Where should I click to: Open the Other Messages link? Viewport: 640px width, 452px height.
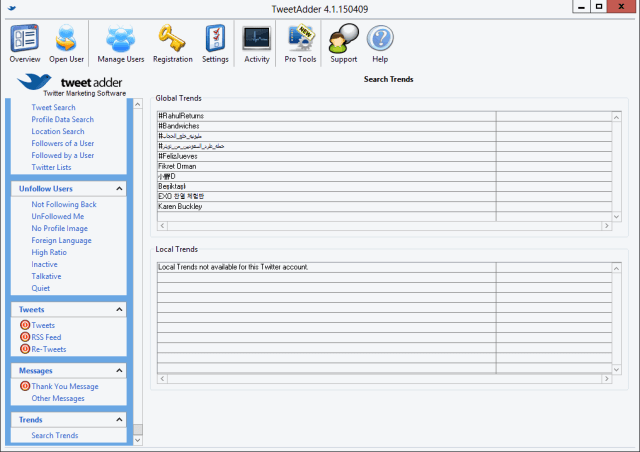click(58, 399)
